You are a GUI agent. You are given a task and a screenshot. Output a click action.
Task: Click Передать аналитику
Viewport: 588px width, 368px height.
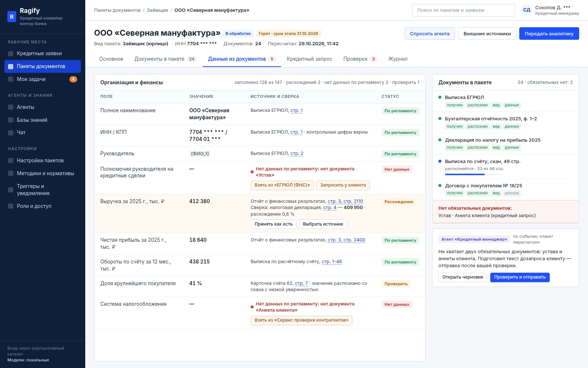click(549, 33)
